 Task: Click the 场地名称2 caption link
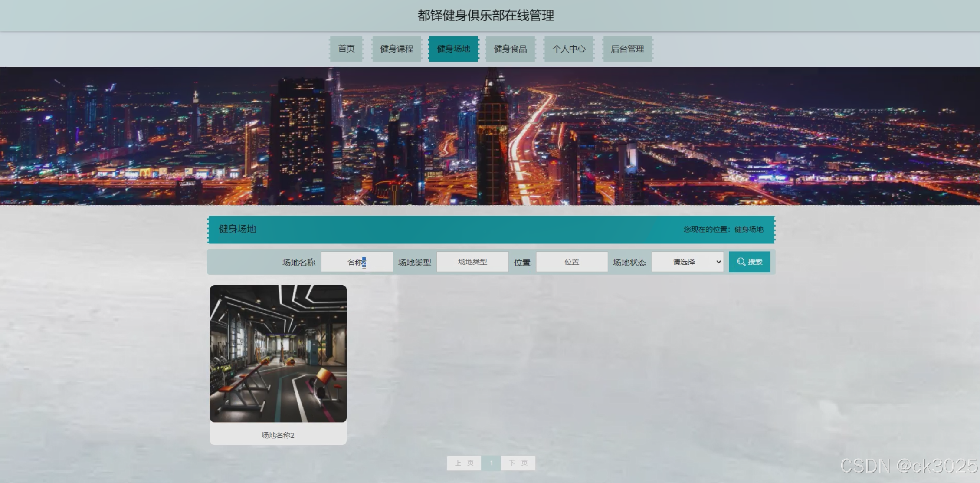point(278,435)
